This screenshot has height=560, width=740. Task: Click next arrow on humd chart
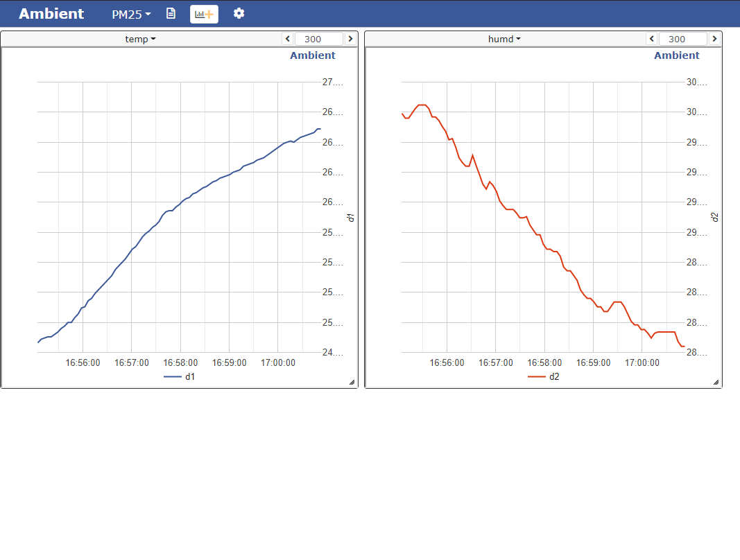click(x=714, y=39)
